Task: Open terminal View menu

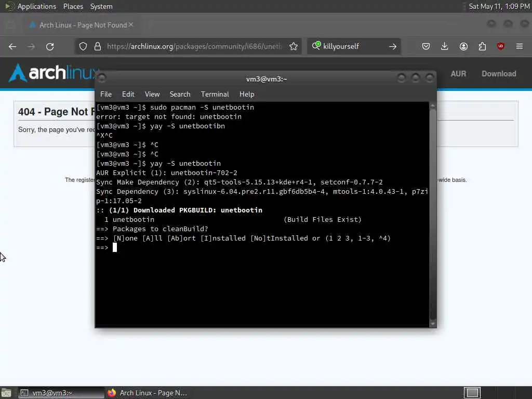Action: [x=152, y=95]
